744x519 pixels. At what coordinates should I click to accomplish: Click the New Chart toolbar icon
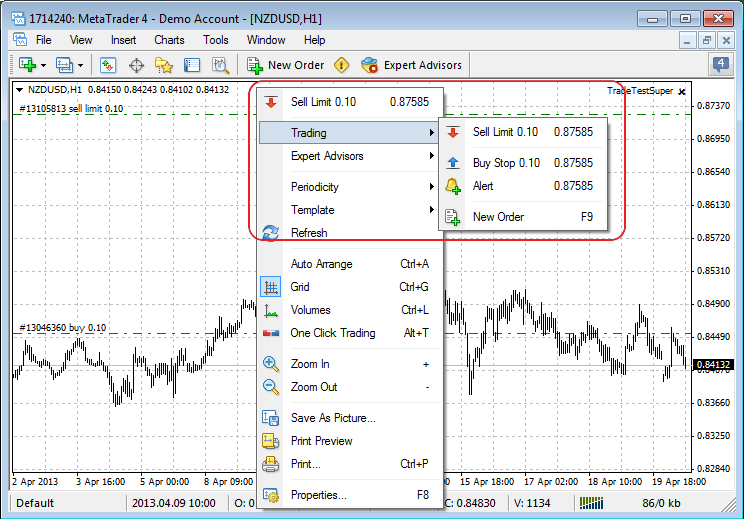tap(27, 65)
